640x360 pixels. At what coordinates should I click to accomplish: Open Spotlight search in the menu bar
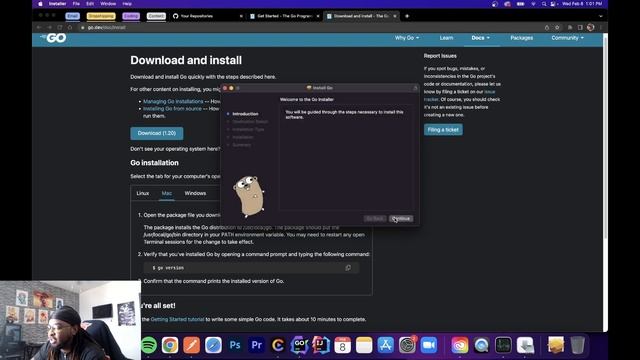pos(544,4)
